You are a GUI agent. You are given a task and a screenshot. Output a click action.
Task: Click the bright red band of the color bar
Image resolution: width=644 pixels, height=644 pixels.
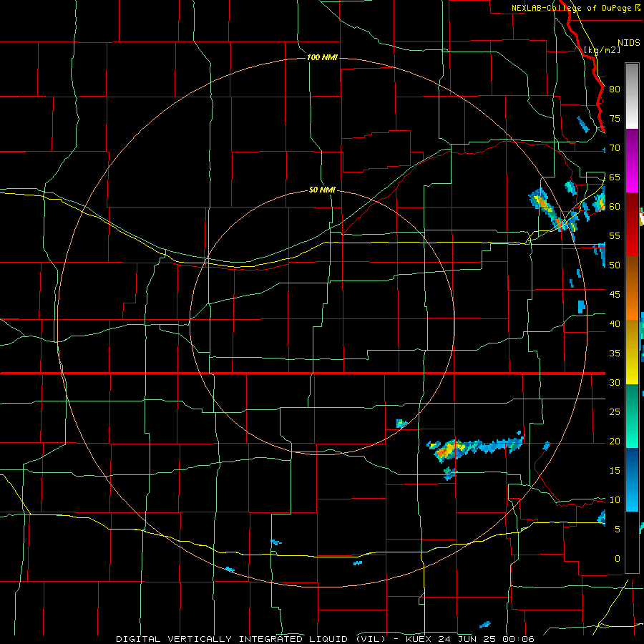(632, 225)
